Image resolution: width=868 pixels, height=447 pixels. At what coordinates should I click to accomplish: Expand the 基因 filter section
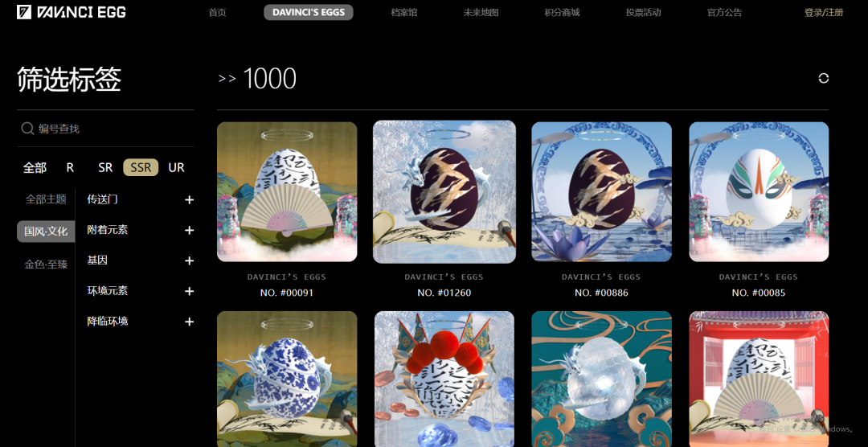[x=190, y=260]
